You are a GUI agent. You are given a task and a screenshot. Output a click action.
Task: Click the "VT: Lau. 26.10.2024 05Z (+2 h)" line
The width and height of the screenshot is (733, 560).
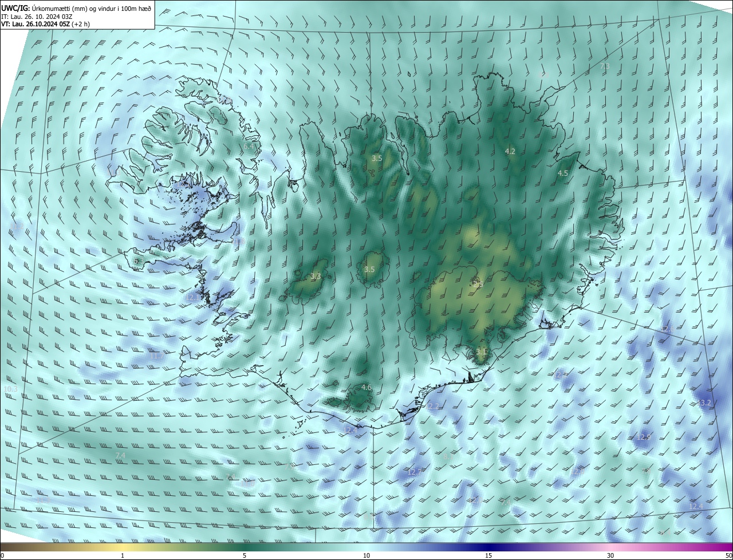[x=45, y=23]
